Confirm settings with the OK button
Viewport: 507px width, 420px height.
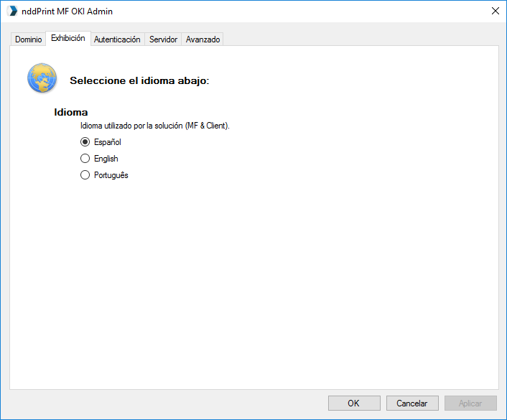[354, 403]
